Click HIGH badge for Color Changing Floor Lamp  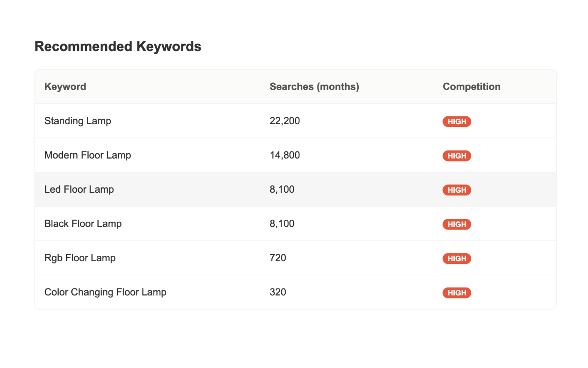[457, 293]
